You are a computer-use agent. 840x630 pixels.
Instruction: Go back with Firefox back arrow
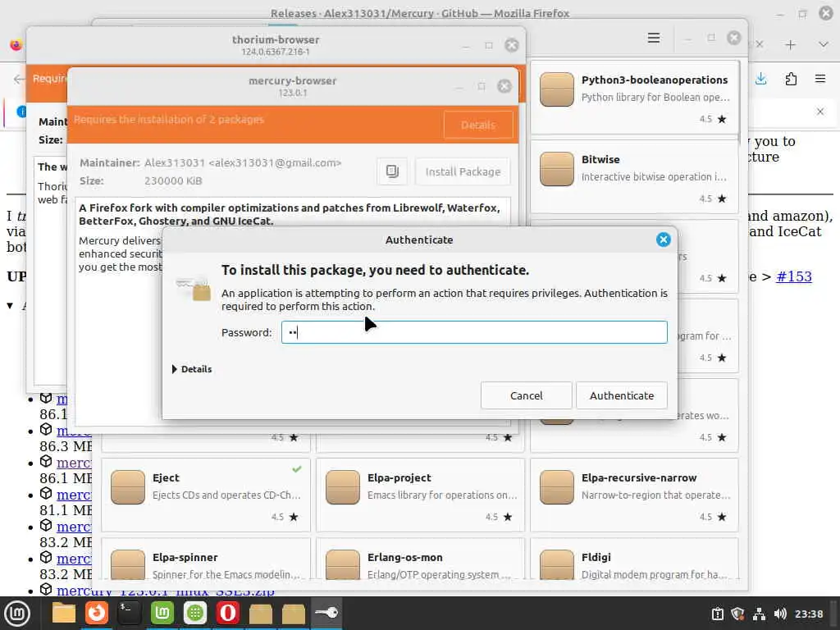[19, 80]
